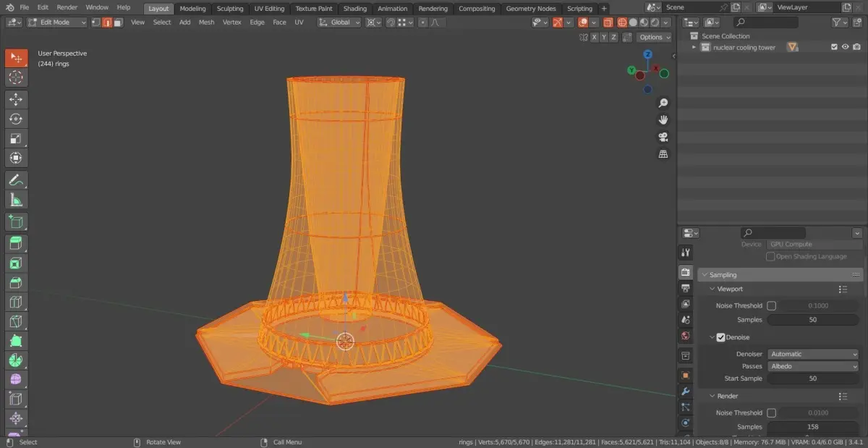Viewport: 868px width, 448px height.
Task: Open the Output properties tab
Action: pyautogui.click(x=686, y=288)
